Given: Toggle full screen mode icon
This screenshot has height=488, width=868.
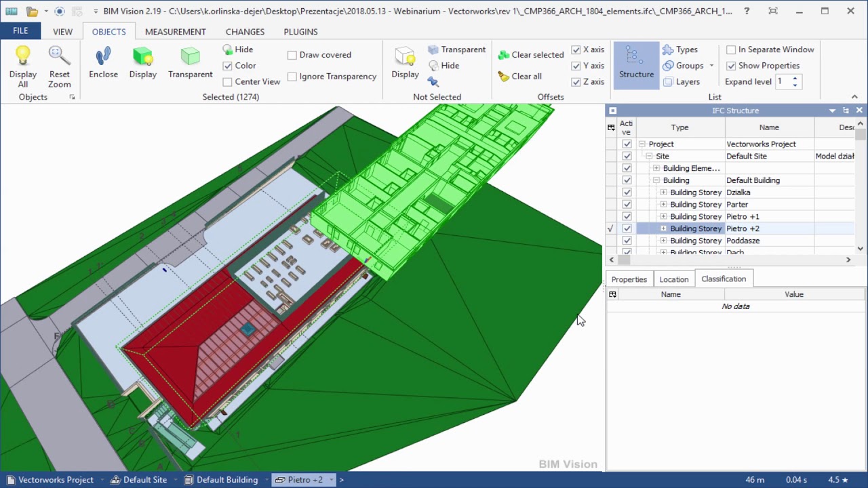Looking at the screenshot, I should click(773, 11).
